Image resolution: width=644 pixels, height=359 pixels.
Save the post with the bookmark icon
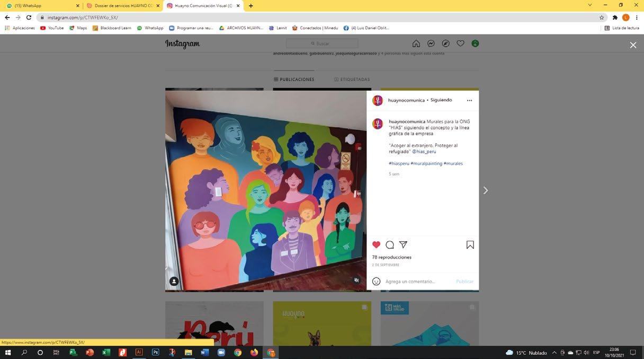pyautogui.click(x=470, y=244)
